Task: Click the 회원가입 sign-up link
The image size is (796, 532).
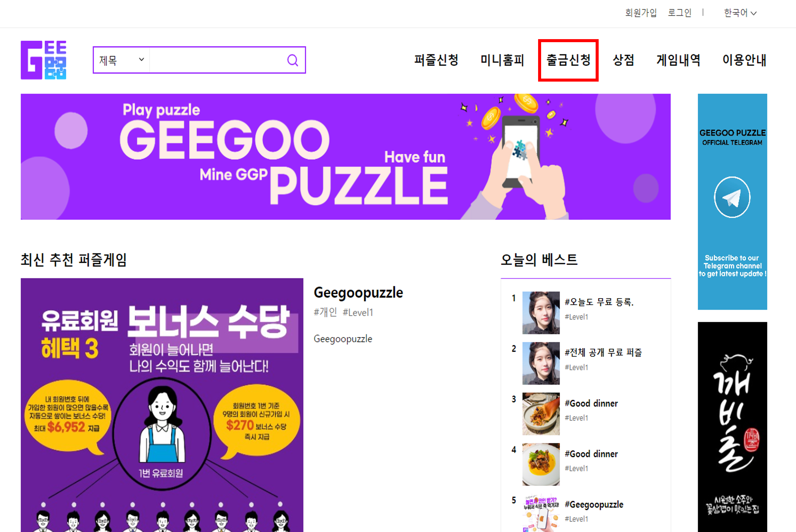Action: [641, 13]
